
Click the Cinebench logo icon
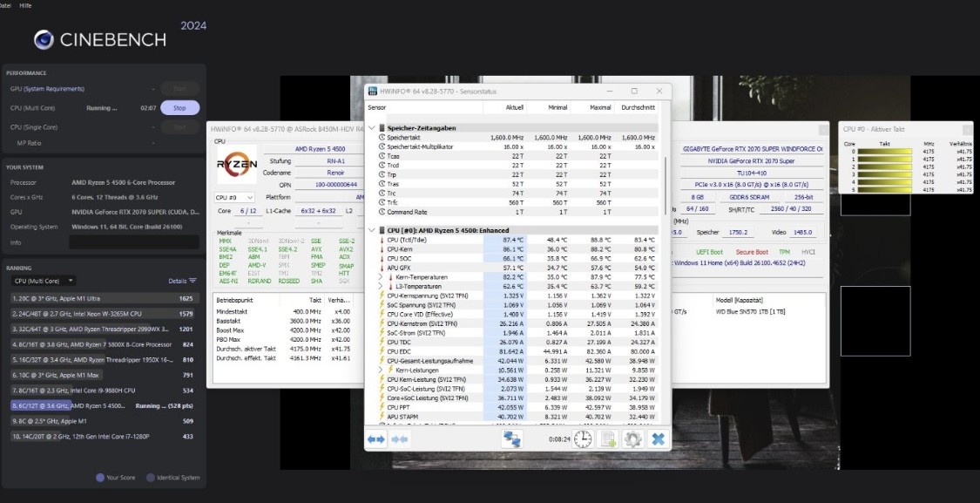[44, 39]
